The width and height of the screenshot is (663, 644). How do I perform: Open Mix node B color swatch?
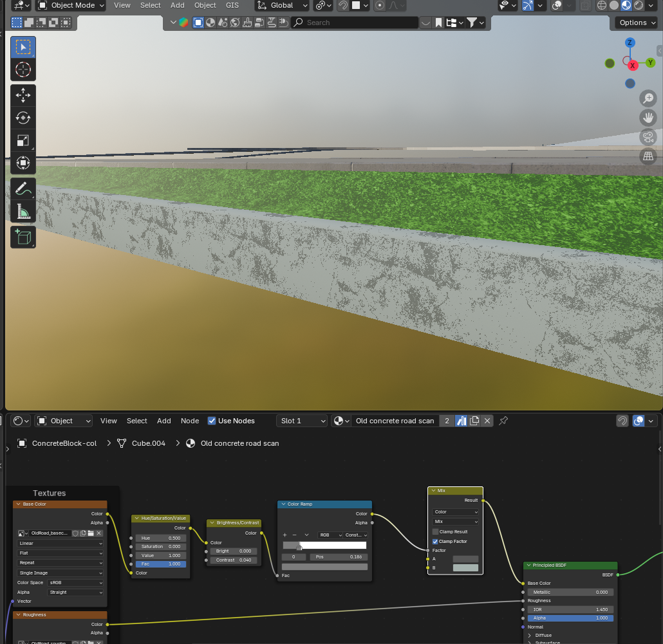pos(465,568)
